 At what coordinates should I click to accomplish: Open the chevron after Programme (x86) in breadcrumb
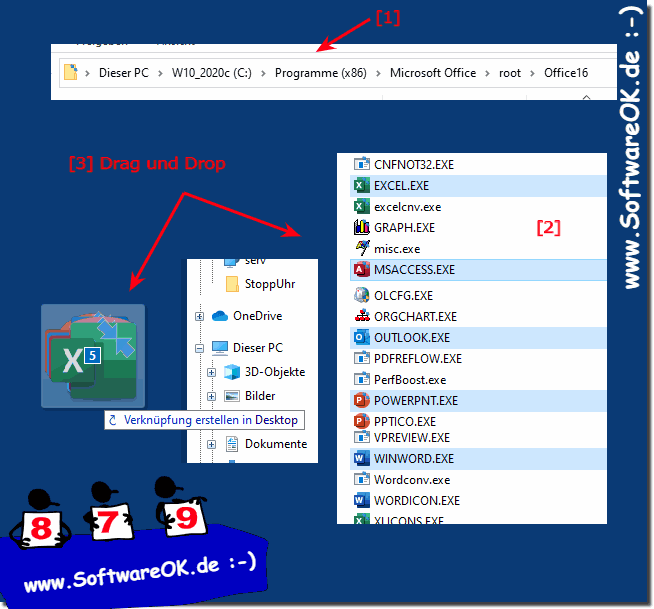[378, 73]
